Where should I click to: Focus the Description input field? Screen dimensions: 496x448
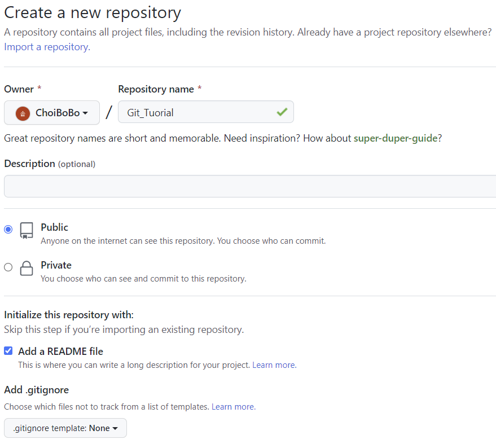pos(250,186)
